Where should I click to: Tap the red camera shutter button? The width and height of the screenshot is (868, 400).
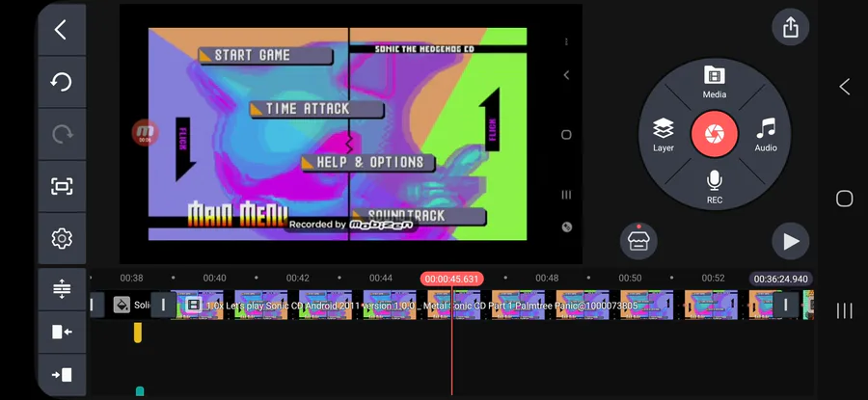(714, 134)
